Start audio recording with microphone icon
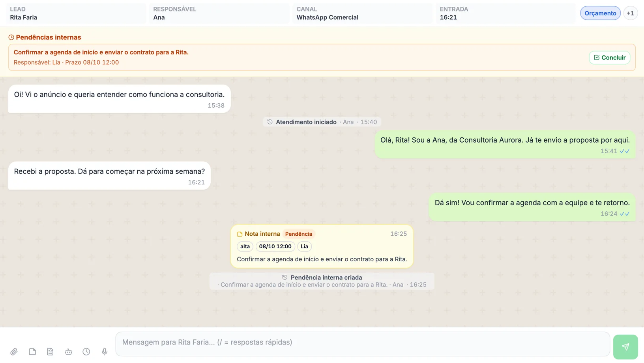The image size is (644, 363). (105, 352)
